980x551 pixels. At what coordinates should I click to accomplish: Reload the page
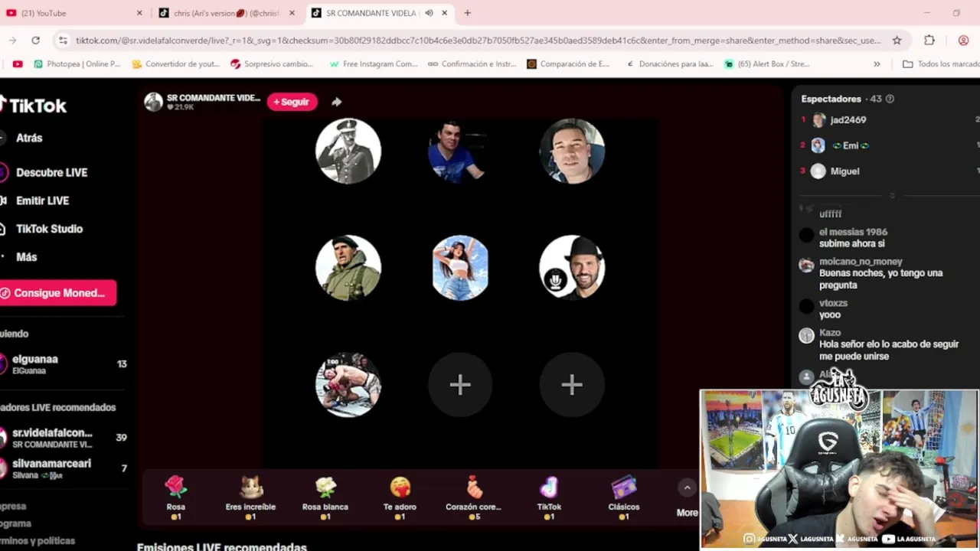pyautogui.click(x=35, y=40)
